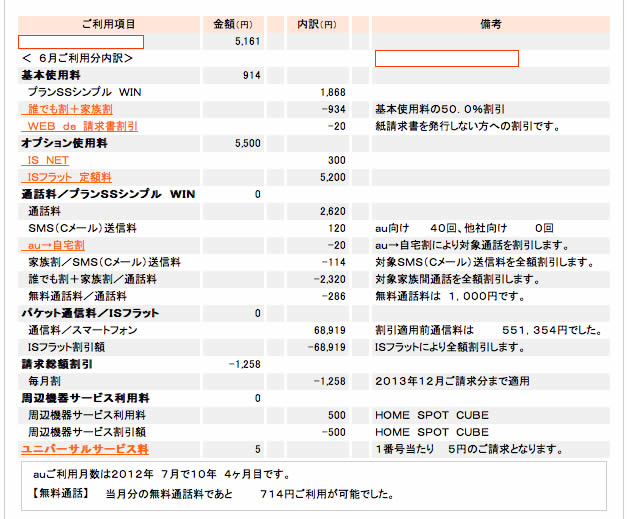Screen dimensions: 627x519
Task: Click the total amount 5,161
Action: click(248, 42)
